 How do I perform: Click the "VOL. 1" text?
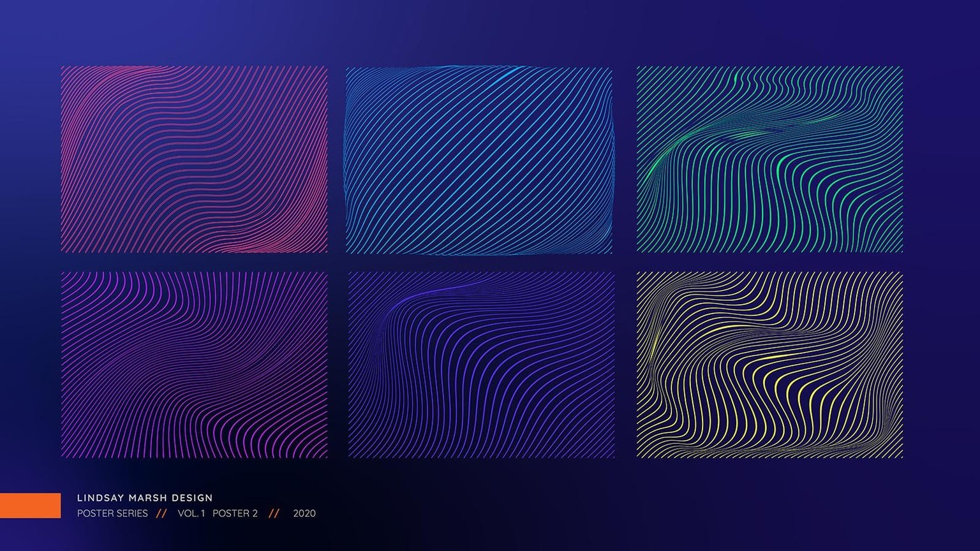click(x=191, y=513)
